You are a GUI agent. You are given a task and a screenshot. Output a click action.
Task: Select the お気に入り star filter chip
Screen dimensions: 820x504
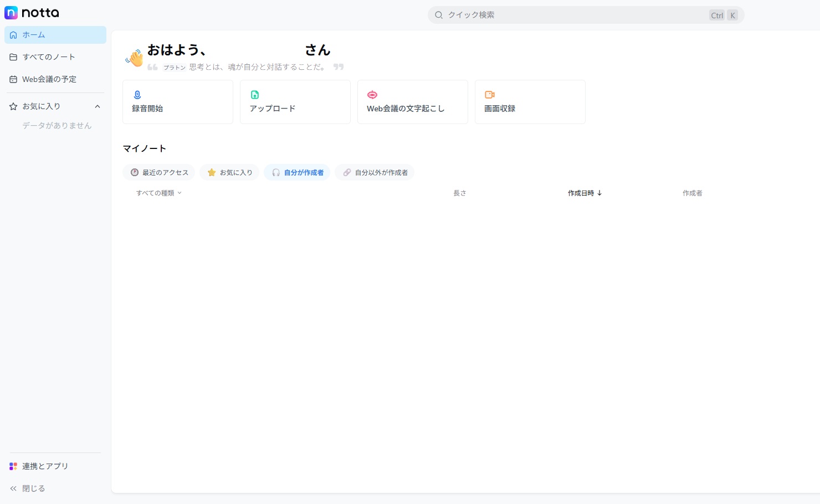click(x=229, y=173)
